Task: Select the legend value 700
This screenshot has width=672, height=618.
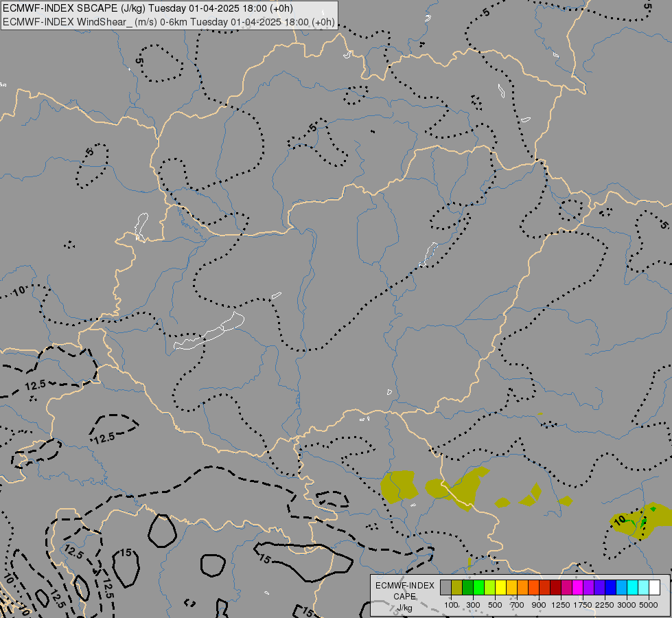Action: click(x=517, y=605)
